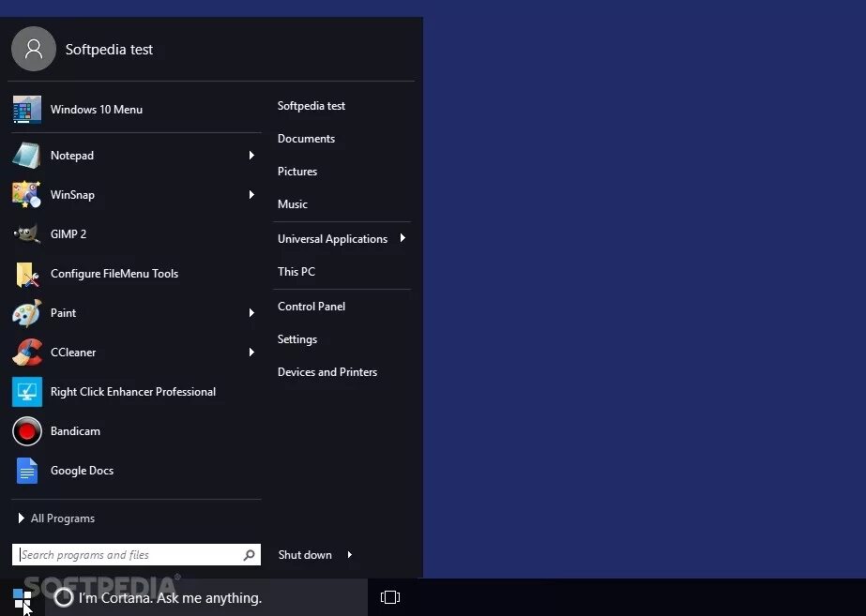Select the GIMP 2 label
Viewport: 866px width, 616px height.
(68, 234)
